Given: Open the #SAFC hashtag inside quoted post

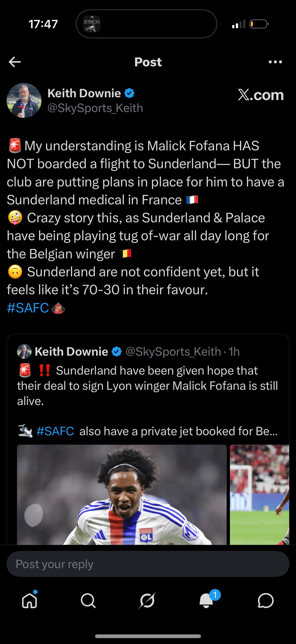Looking at the screenshot, I should [x=55, y=431].
